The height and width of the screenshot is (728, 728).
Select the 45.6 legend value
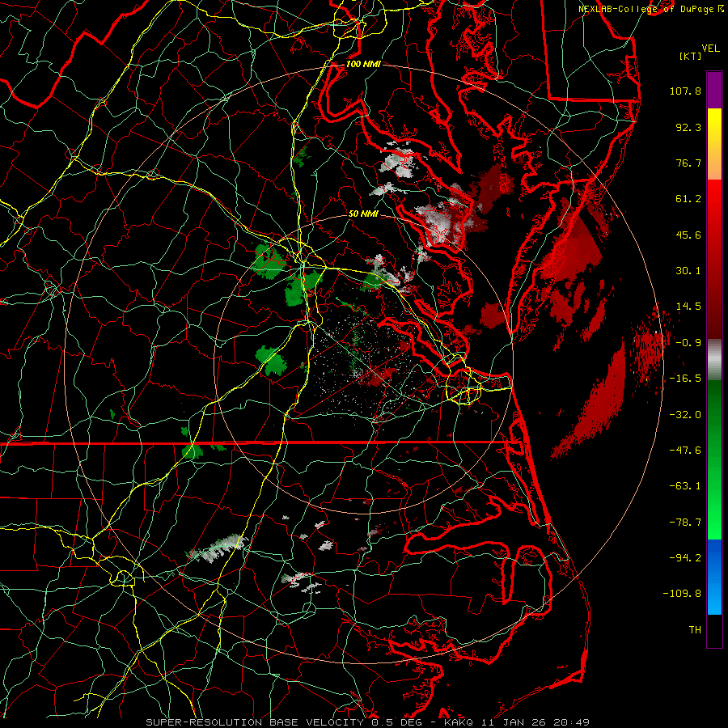point(688,235)
